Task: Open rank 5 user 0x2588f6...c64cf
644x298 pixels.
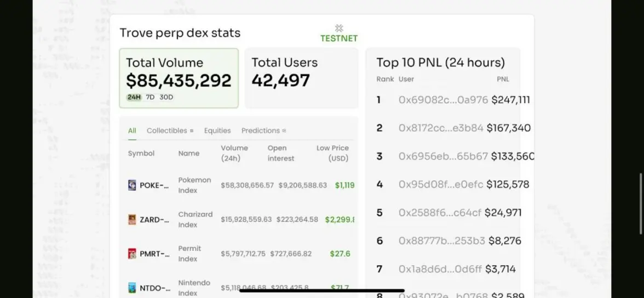Action: pyautogui.click(x=440, y=213)
